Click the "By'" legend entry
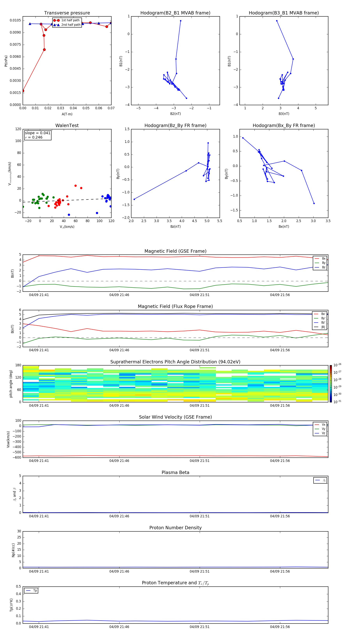 coord(320,318)
